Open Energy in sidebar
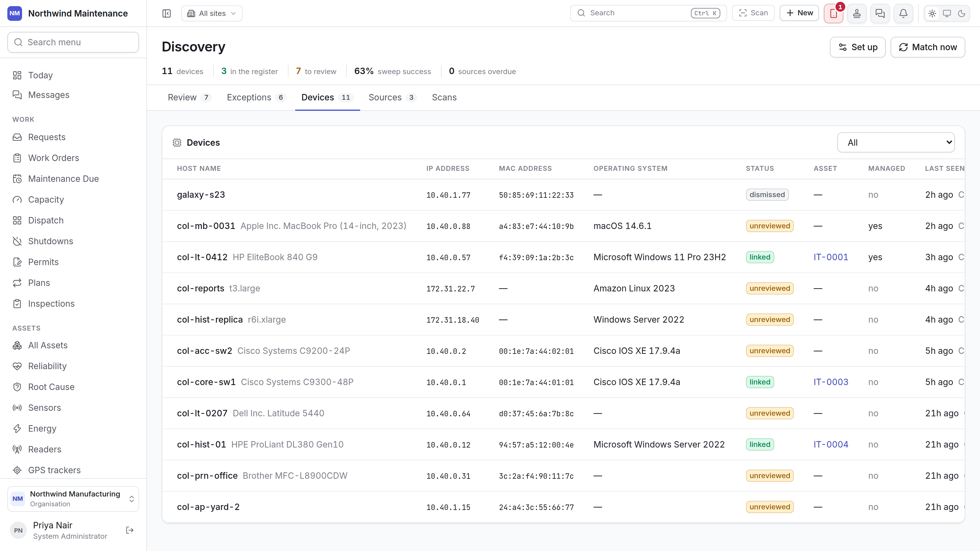The height and width of the screenshot is (551, 980). tap(73, 429)
